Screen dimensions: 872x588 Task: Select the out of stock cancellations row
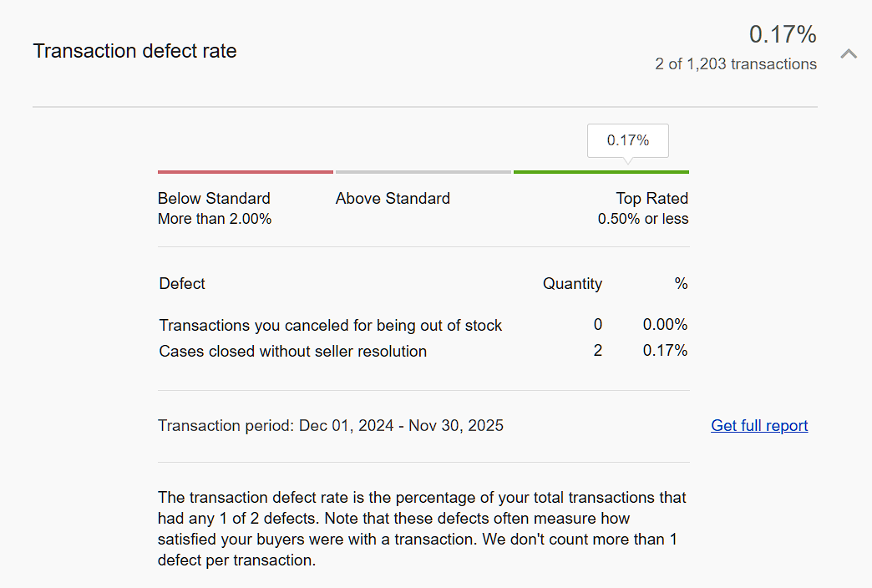click(331, 325)
